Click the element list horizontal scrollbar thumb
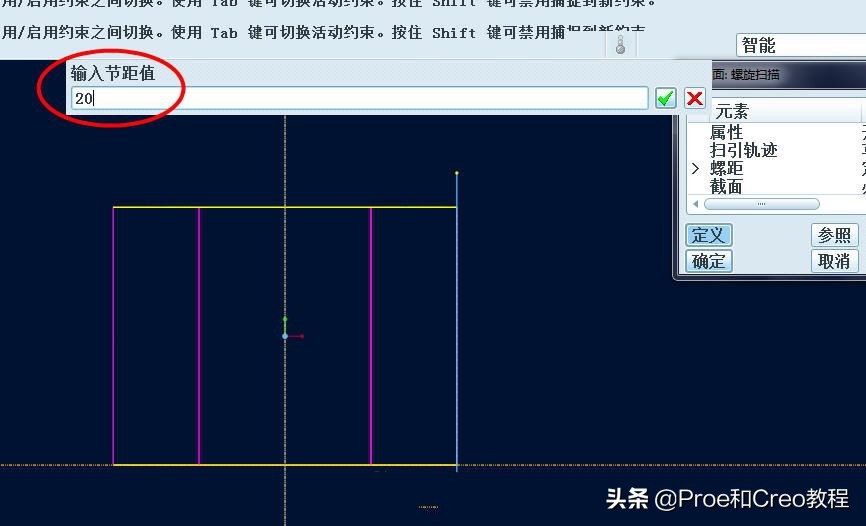866x526 pixels. tap(762, 204)
